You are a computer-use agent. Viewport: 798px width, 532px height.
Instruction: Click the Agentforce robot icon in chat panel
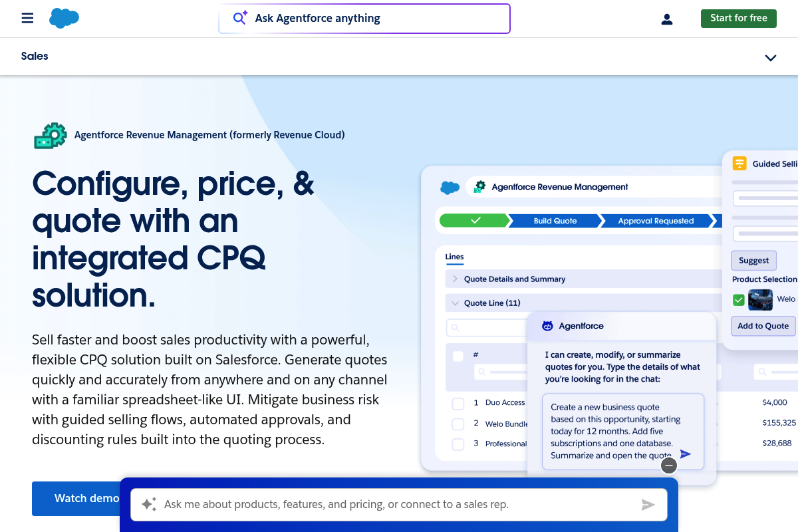[x=547, y=326]
